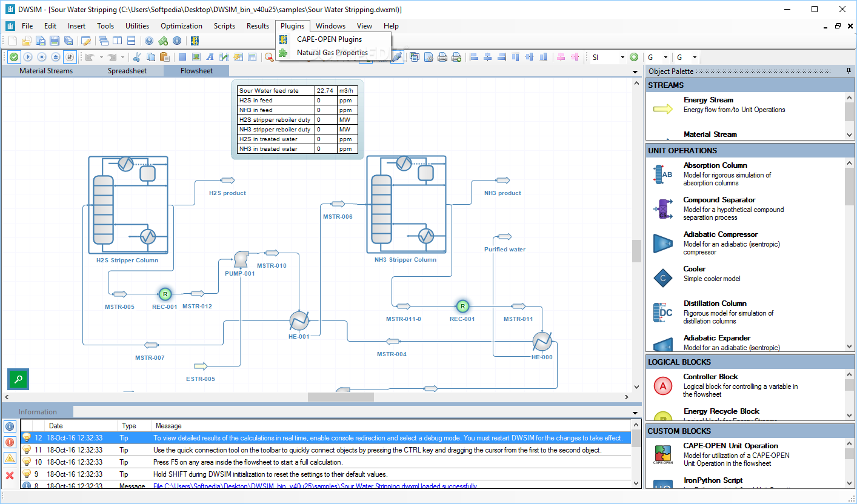Image resolution: width=857 pixels, height=504 pixels.
Task: Open the redo history dropdown arrow
Action: coord(122,57)
